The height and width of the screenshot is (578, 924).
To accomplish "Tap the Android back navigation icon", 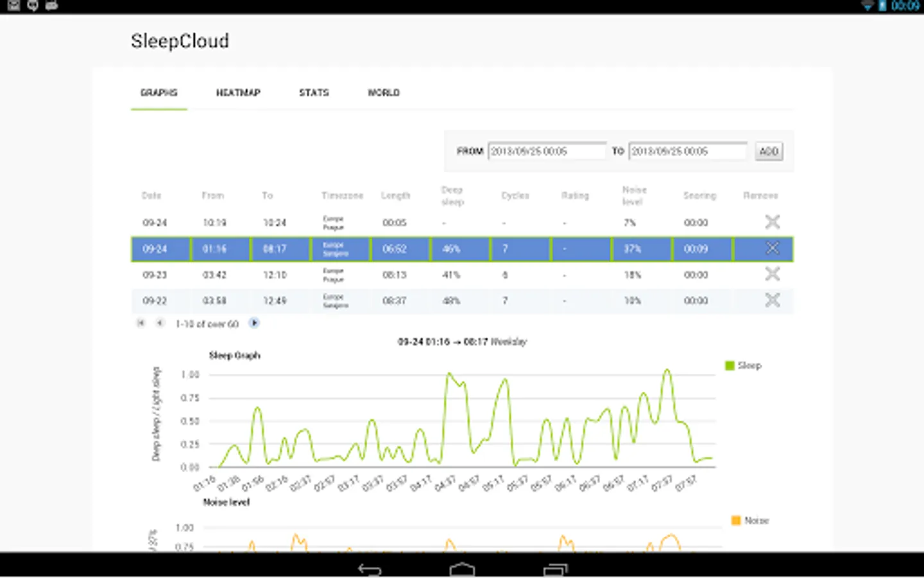I will pyautogui.click(x=370, y=569).
